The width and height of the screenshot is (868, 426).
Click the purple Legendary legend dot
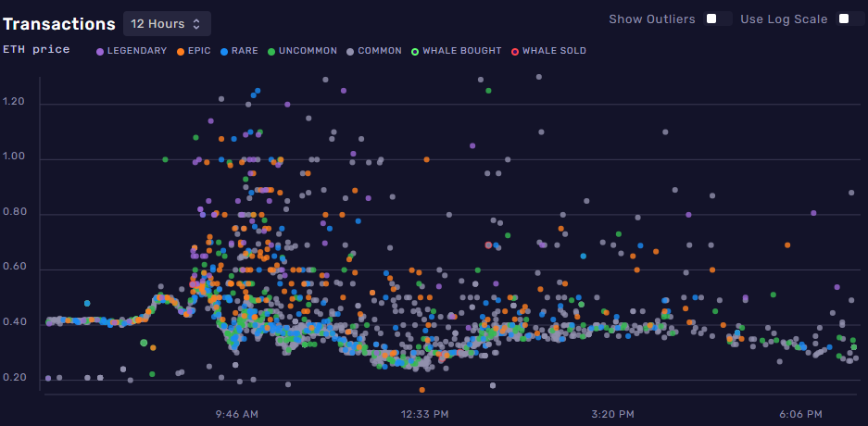click(x=100, y=51)
